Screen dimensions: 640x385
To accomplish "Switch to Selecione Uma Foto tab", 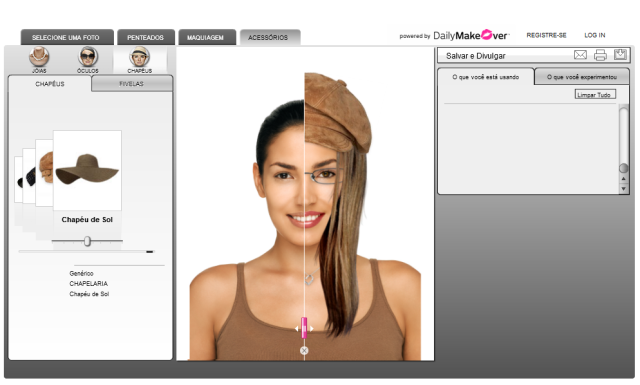I will 67,37.
